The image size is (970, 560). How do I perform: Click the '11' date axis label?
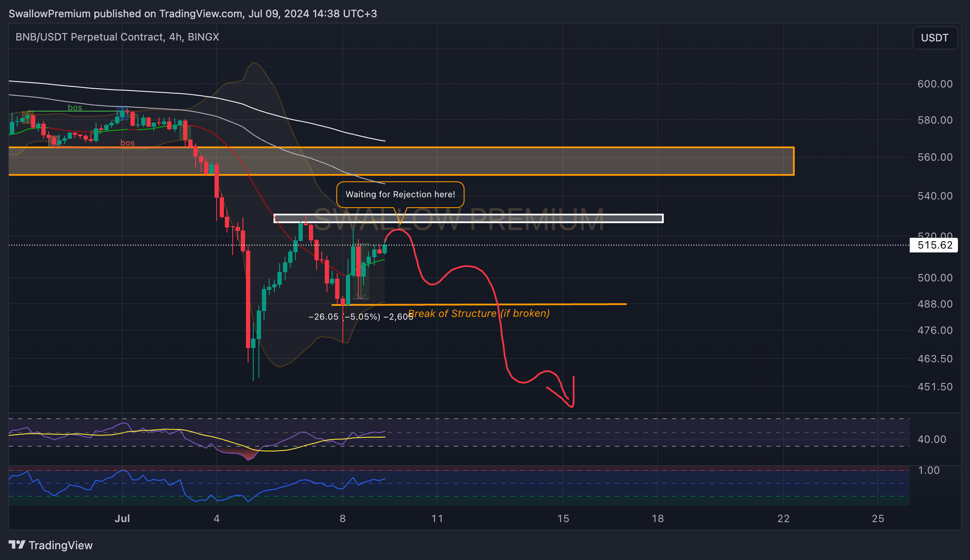point(437,519)
